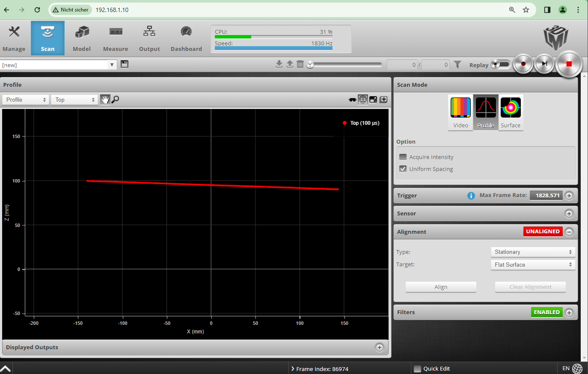This screenshot has width=588, height=374.
Task: Click the add view window icon
Action: [x=383, y=100]
